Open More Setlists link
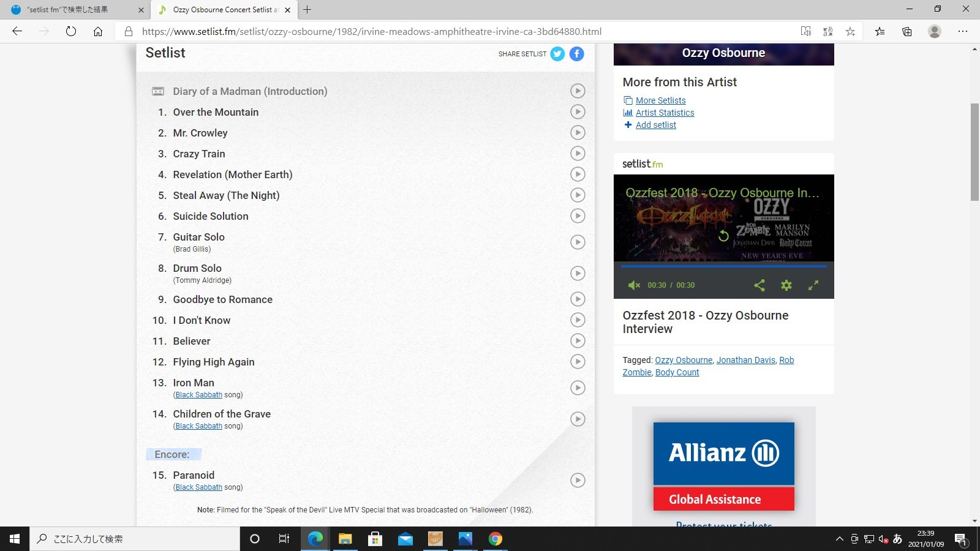This screenshot has height=551, width=980. pyautogui.click(x=661, y=100)
